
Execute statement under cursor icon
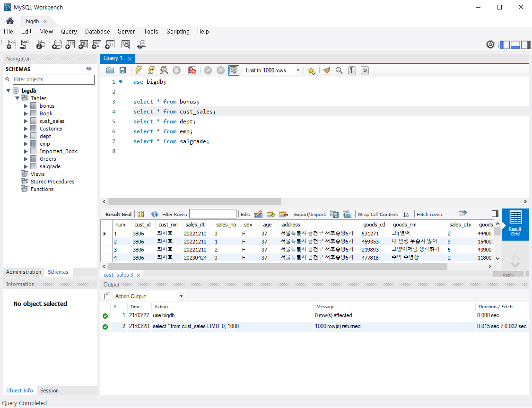pyautogui.click(x=151, y=70)
